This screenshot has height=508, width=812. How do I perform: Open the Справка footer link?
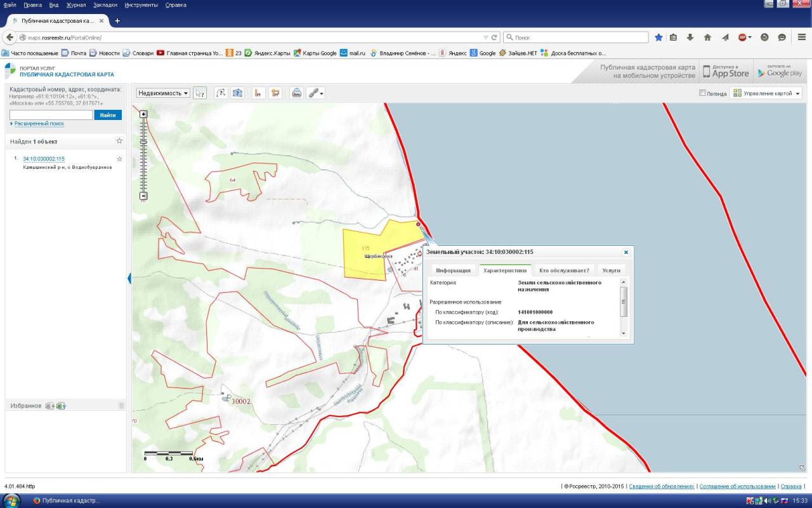[791, 486]
